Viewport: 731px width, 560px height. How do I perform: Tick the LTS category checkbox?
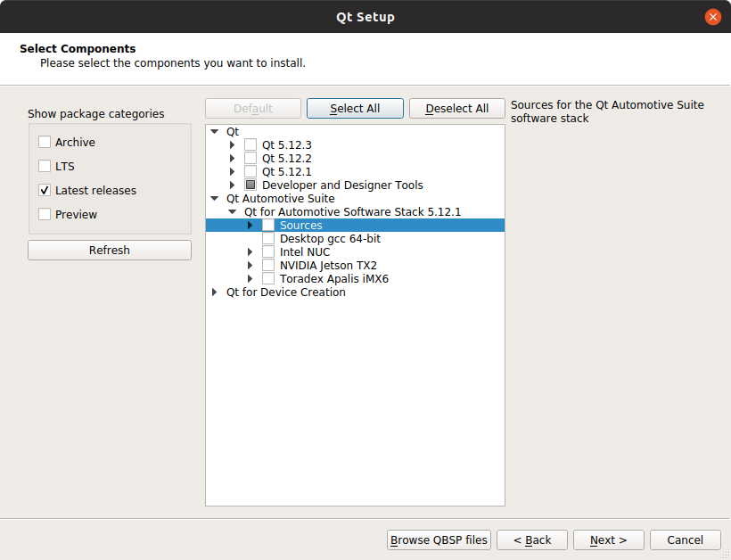coord(45,166)
